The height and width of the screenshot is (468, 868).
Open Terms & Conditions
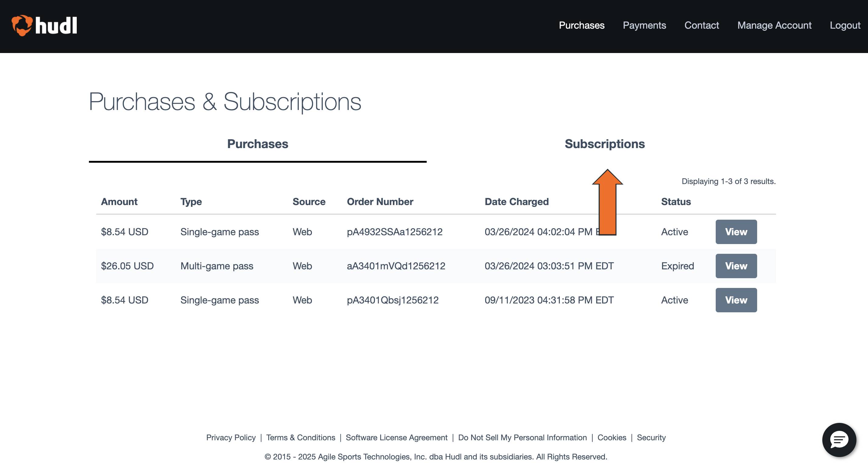(x=301, y=438)
